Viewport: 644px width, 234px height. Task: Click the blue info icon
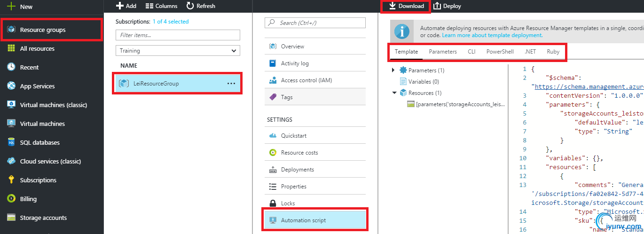401,31
